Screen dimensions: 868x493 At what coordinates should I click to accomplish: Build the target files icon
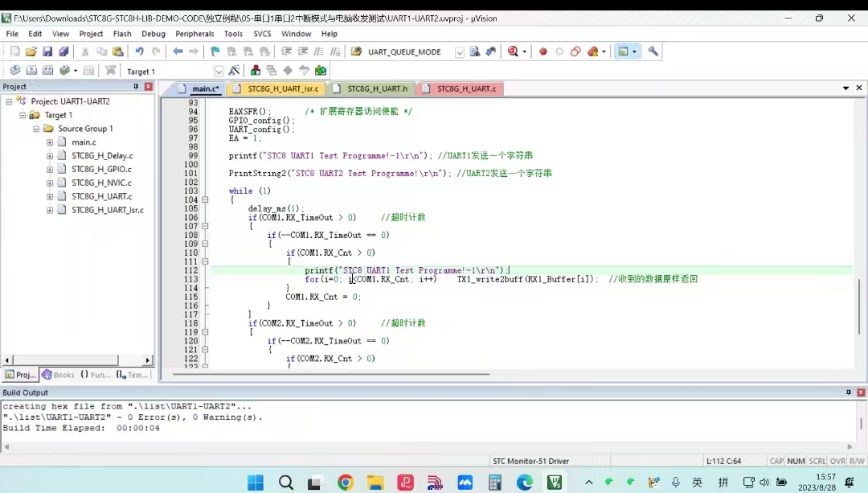pyautogui.click(x=31, y=70)
